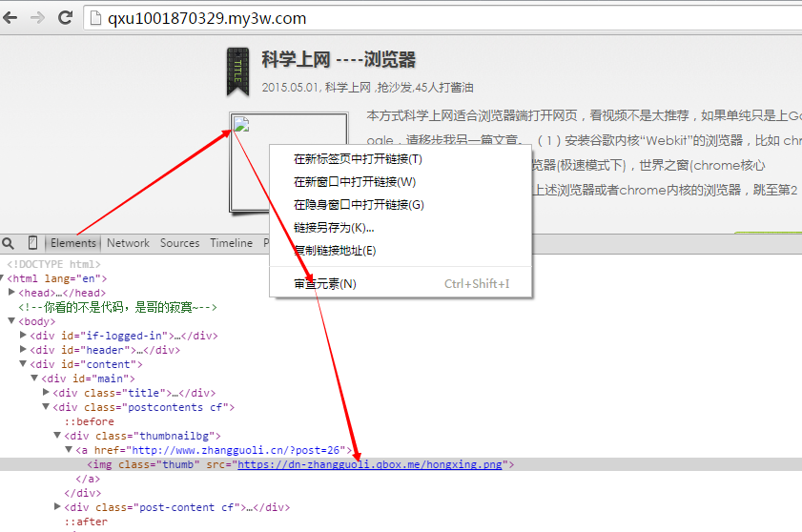Click the DevTools magnifier inspect icon
The width and height of the screenshot is (802, 532).
(9, 243)
